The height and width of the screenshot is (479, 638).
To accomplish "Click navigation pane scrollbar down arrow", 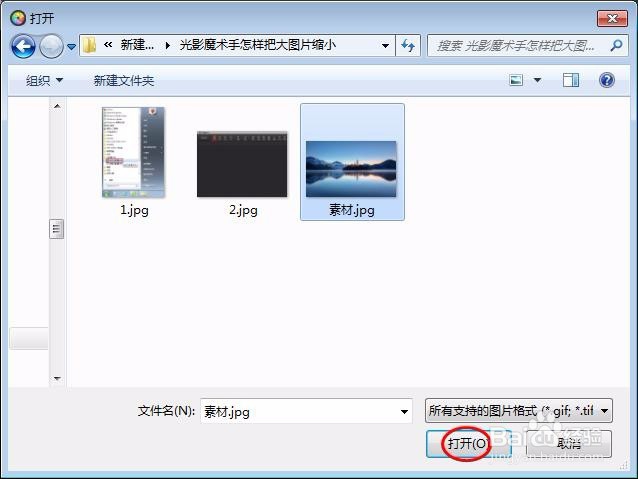I will click(x=57, y=378).
